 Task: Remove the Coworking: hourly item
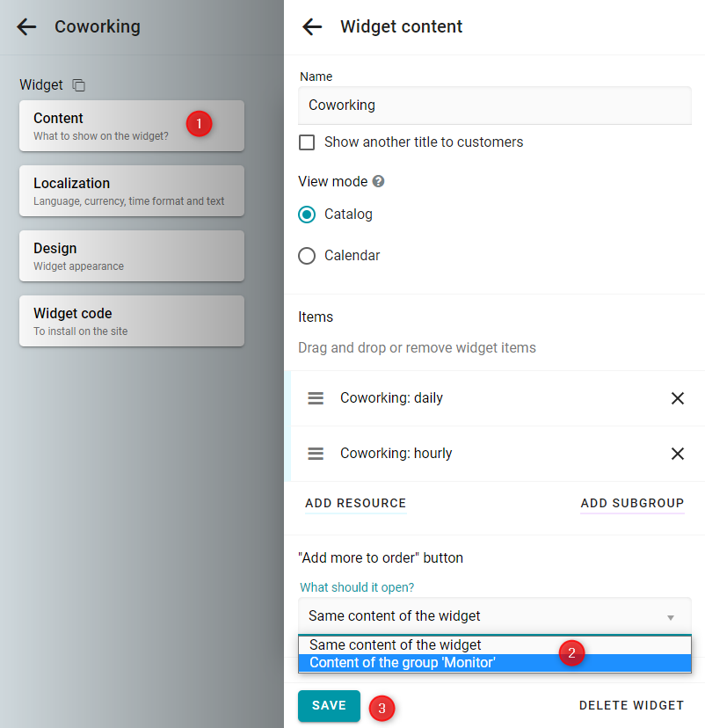click(x=677, y=453)
